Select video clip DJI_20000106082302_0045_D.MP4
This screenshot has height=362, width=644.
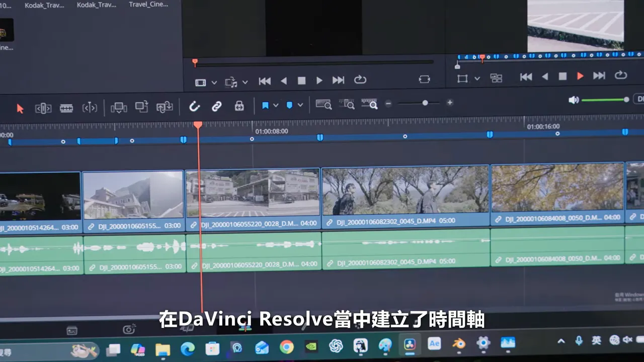coord(406,197)
